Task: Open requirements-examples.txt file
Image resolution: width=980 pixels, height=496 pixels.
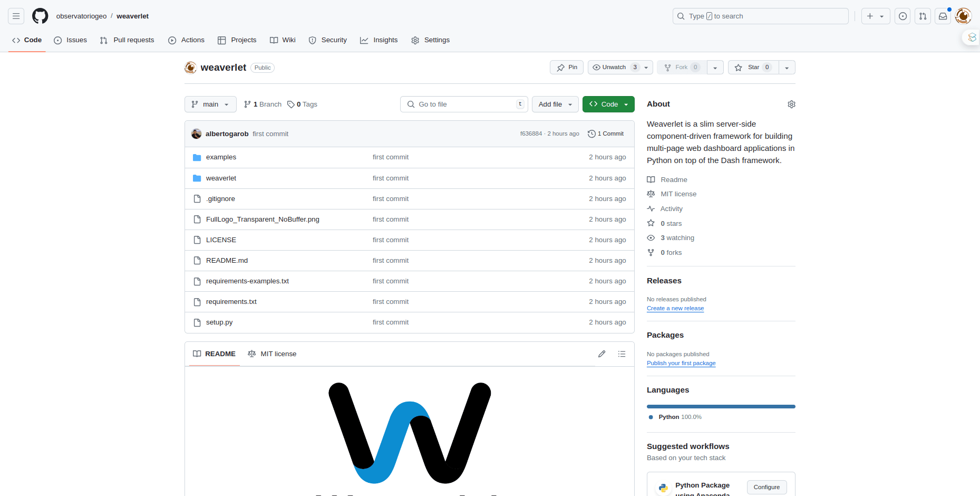Action: 247,281
